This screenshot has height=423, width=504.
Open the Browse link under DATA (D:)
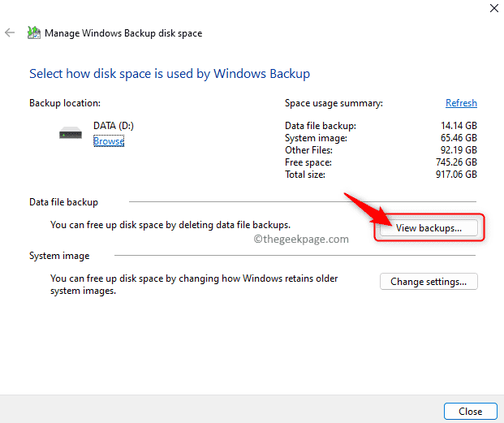tap(109, 141)
